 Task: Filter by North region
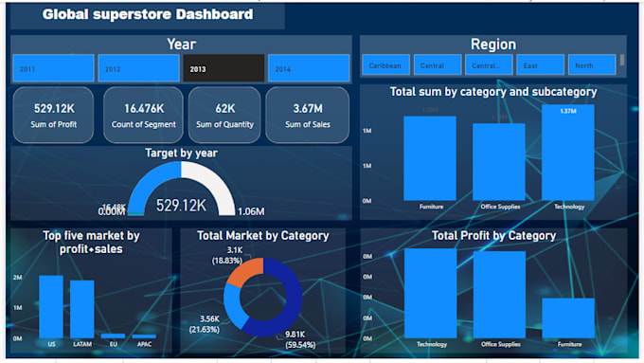click(592, 65)
